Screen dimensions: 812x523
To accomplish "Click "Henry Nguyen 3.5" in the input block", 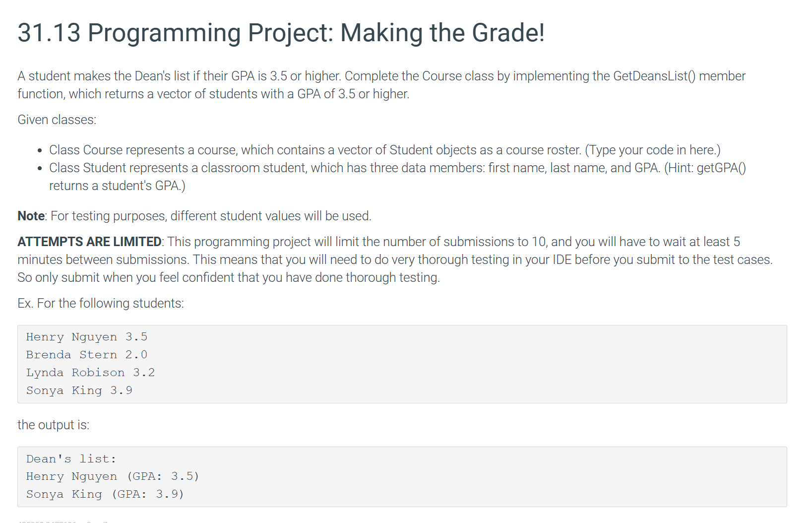I will [87, 337].
